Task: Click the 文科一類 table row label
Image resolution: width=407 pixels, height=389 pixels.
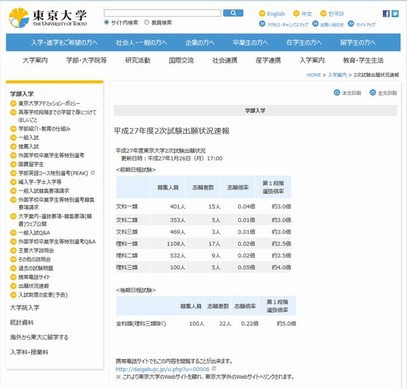Action: [x=127, y=207]
